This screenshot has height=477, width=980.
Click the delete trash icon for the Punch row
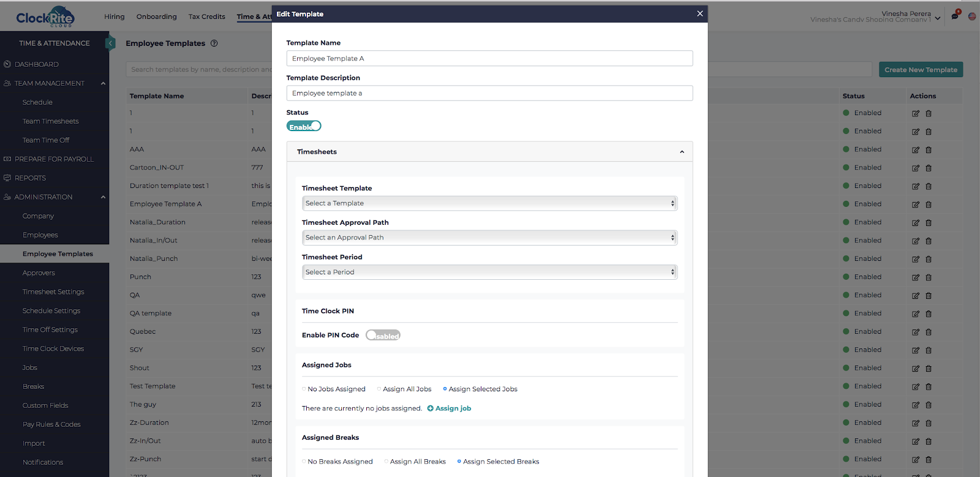929,277
